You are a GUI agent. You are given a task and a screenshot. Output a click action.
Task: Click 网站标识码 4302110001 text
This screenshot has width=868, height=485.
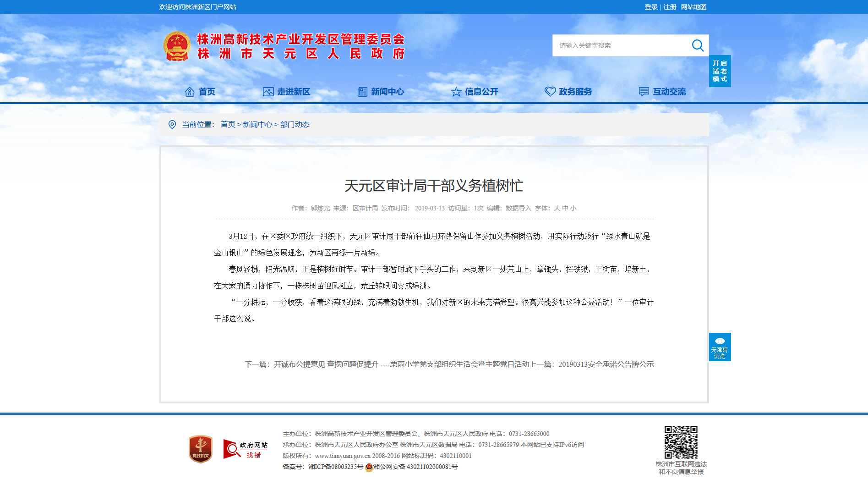click(437, 456)
